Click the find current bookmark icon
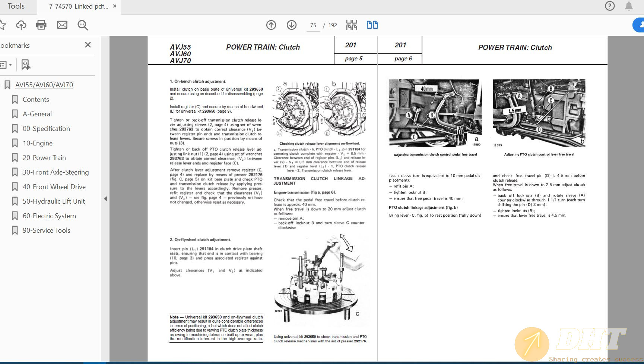 (26, 65)
